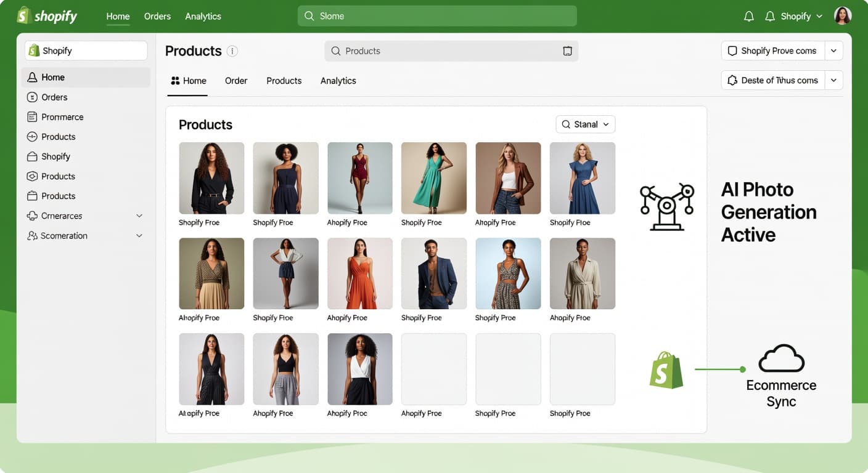
Task: Open the brown blazer product thumbnail
Action: [x=508, y=178]
